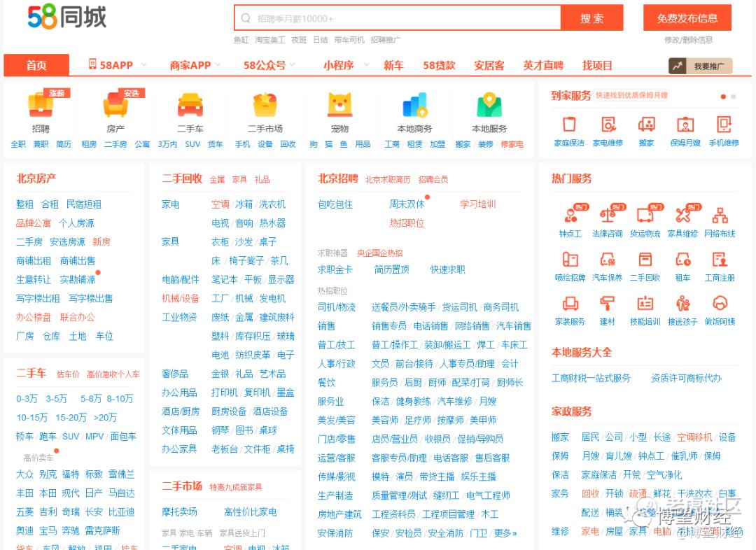This screenshot has height=550, width=756.
Task: Open the 0-3万 used car price link
Action: 27,399
